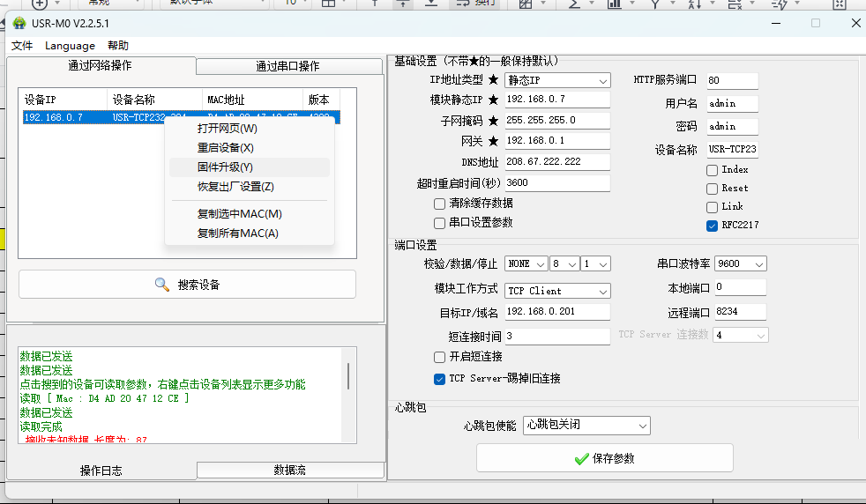The height and width of the screenshot is (504, 866).
Task: Tick the Reset checkbox
Action: [x=712, y=189]
